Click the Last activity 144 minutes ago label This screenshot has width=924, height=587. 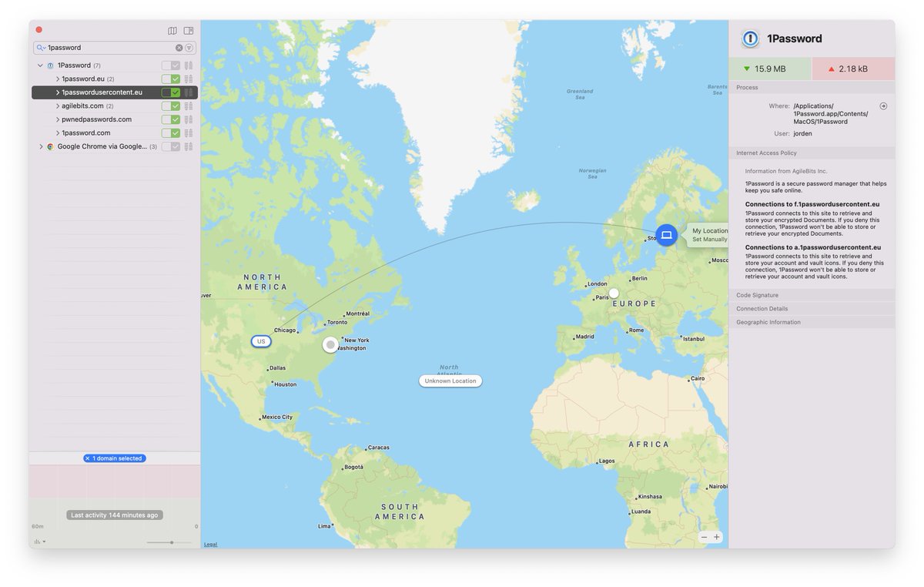pyautogui.click(x=115, y=515)
